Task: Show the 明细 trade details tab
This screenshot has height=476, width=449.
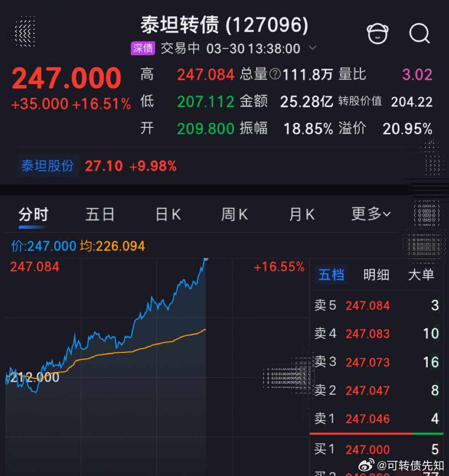Action: click(x=376, y=275)
